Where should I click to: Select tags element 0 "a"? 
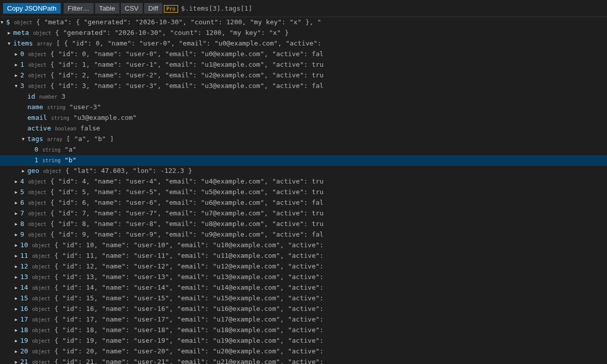point(303,150)
